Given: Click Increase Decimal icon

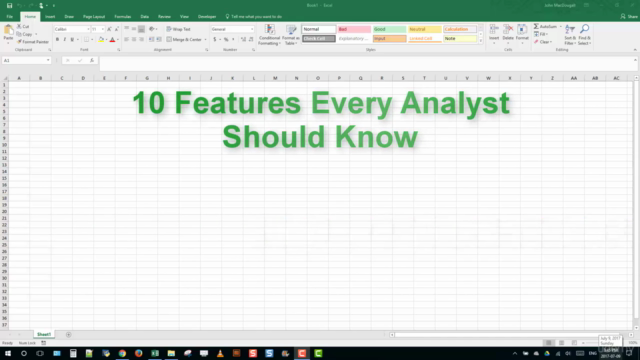Looking at the screenshot, I should [243, 40].
